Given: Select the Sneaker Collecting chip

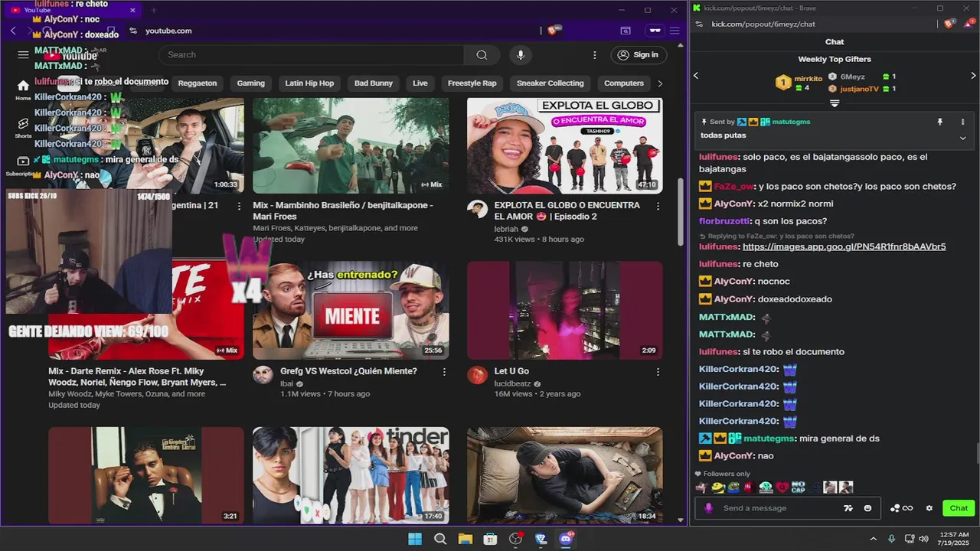Looking at the screenshot, I should (x=550, y=83).
